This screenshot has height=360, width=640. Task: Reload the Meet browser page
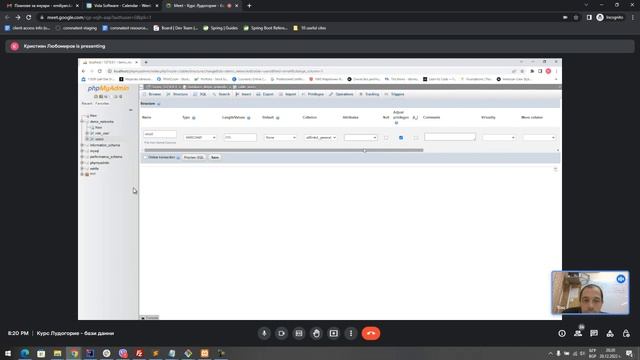pyautogui.click(x=29, y=18)
